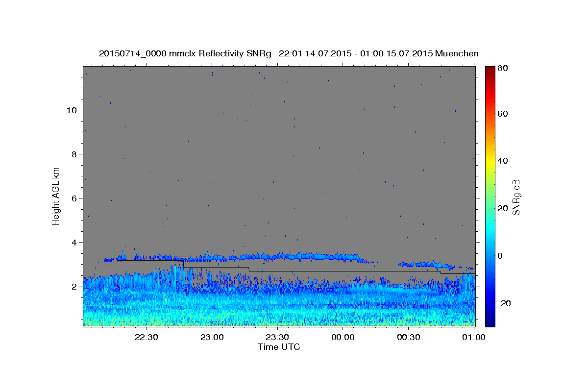The height and width of the screenshot is (392, 588).
Task: Click the yellow region of the colorbar
Action: 490,161
